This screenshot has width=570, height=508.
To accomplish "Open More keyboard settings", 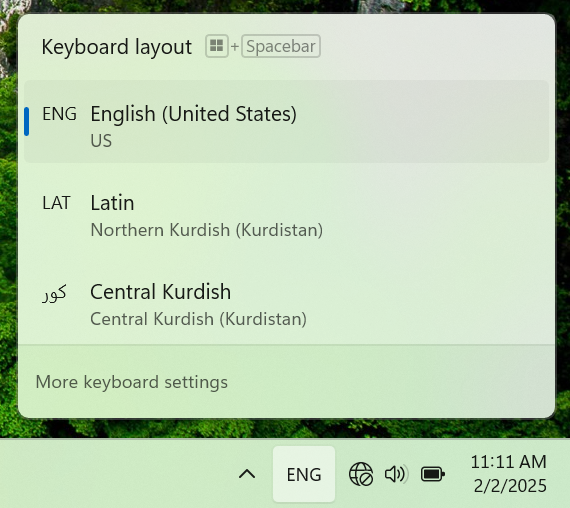I will [x=132, y=382].
